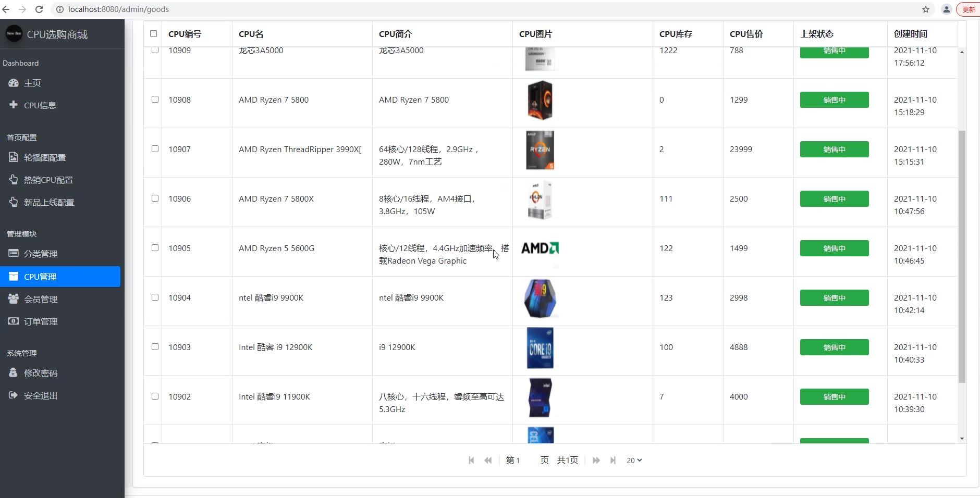Click 销售中 status for Intel i9 11900K
The height and width of the screenshot is (498, 980).
point(834,396)
